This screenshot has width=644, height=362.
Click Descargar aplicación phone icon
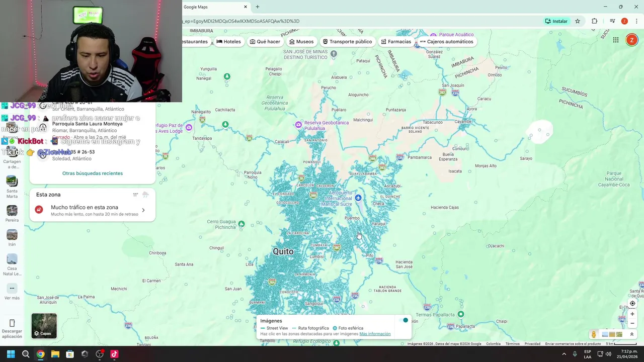[x=12, y=323]
